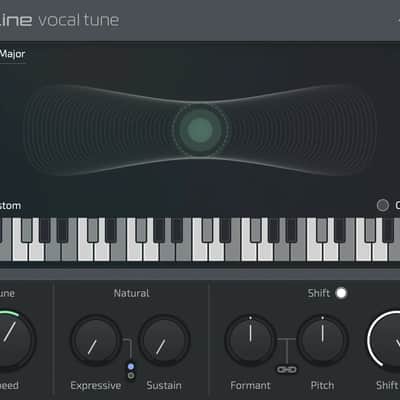Click the Pitch knob
The image size is (400, 400).
(322, 340)
